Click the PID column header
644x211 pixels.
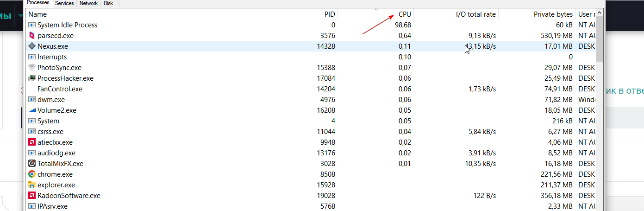pos(329,14)
